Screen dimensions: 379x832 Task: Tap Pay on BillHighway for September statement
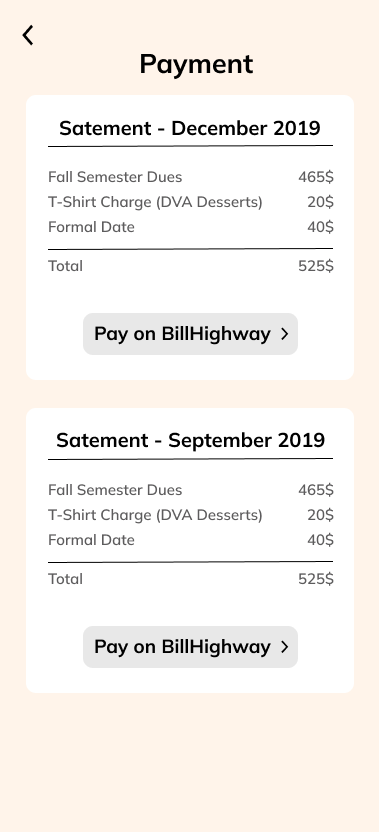click(x=190, y=647)
